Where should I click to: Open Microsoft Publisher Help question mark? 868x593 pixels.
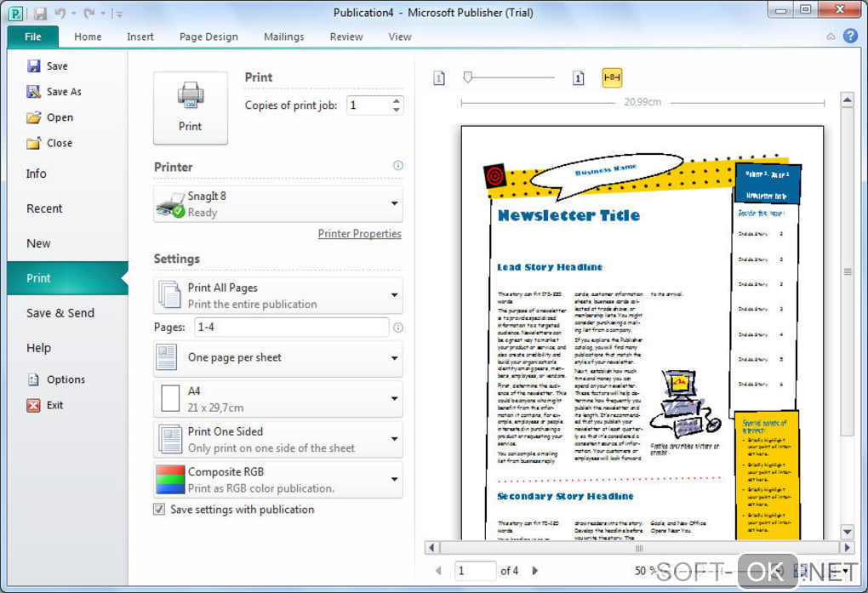(850, 36)
